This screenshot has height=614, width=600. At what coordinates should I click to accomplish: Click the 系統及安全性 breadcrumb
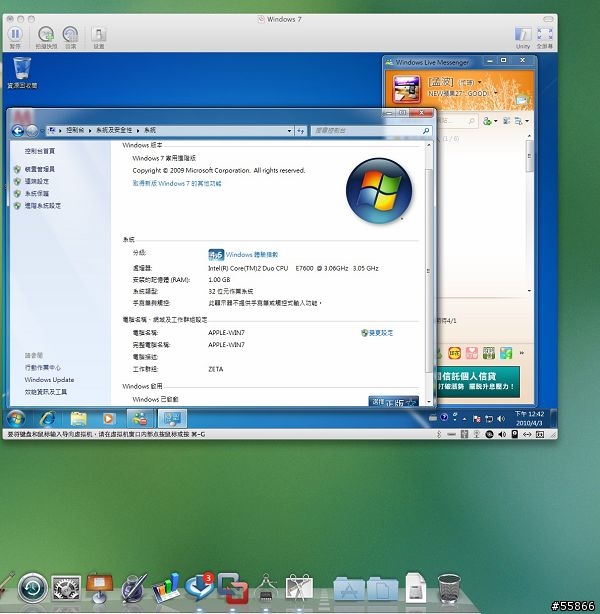(x=114, y=130)
